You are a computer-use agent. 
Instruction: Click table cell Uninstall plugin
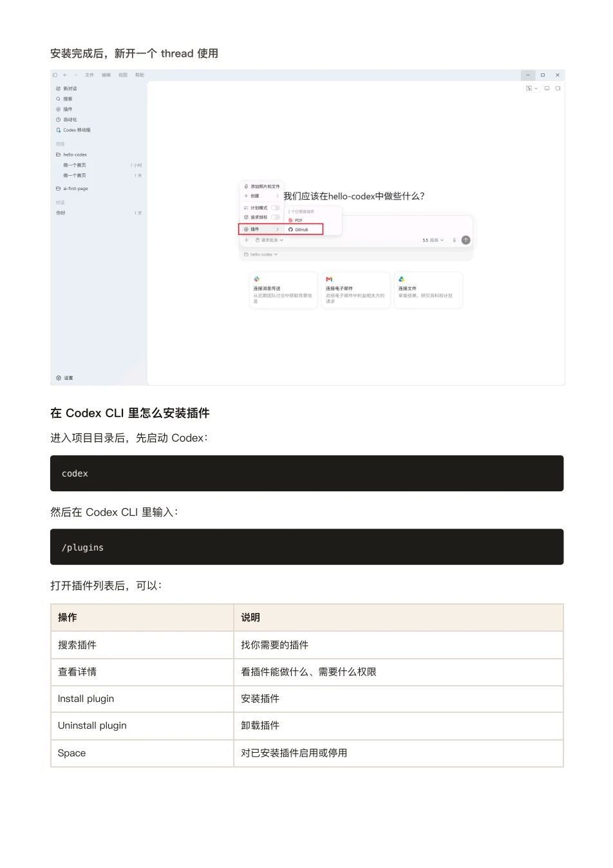(142, 725)
